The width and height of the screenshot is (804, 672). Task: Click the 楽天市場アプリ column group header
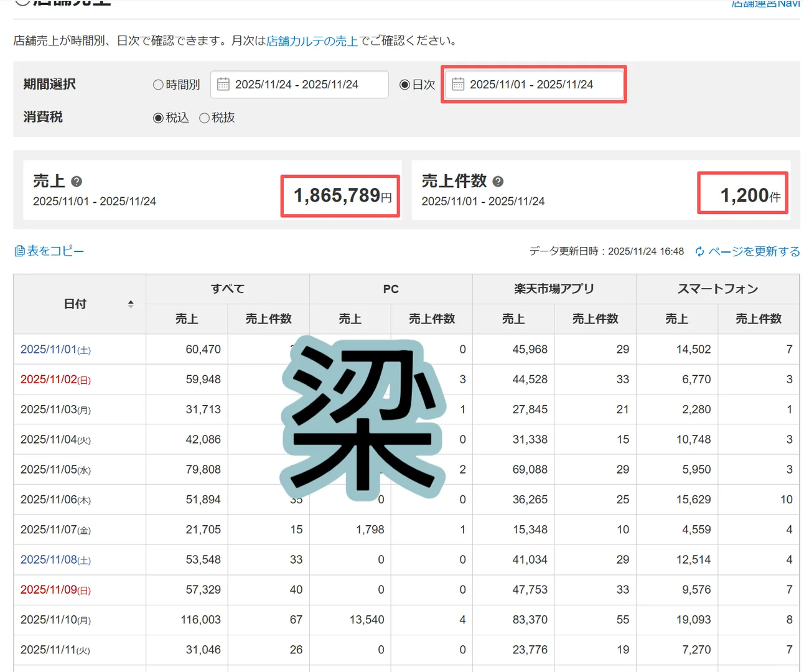[x=554, y=289]
